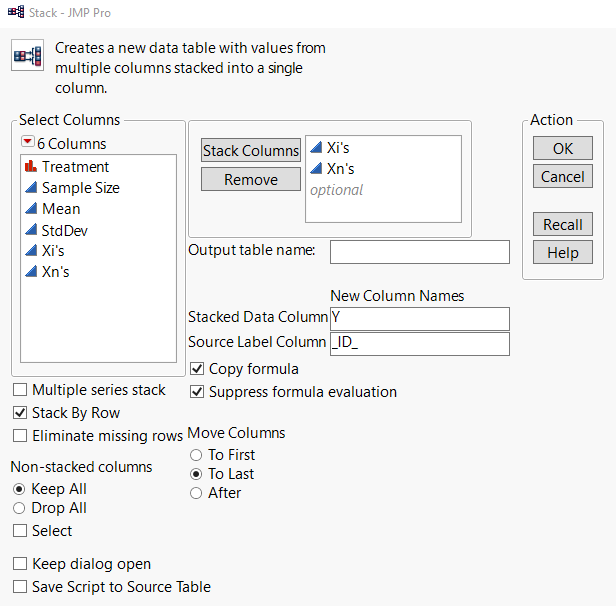Open the 6 Columns red triangle menu
The image size is (616, 606).
pyautogui.click(x=27, y=143)
